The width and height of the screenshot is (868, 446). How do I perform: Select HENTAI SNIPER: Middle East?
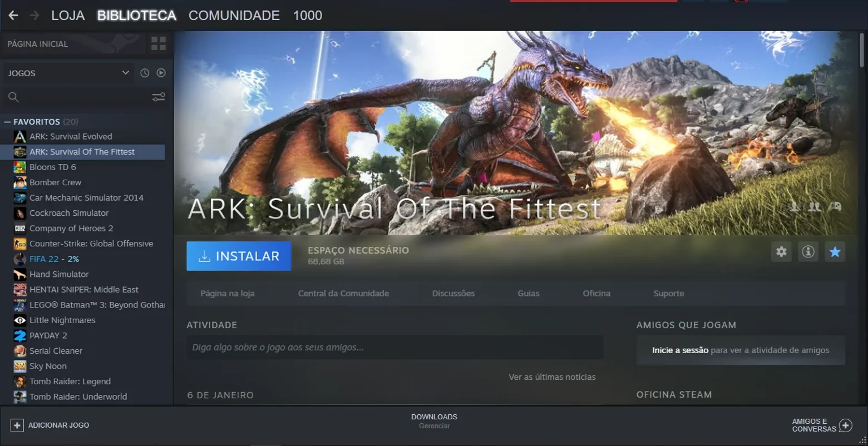pos(82,290)
